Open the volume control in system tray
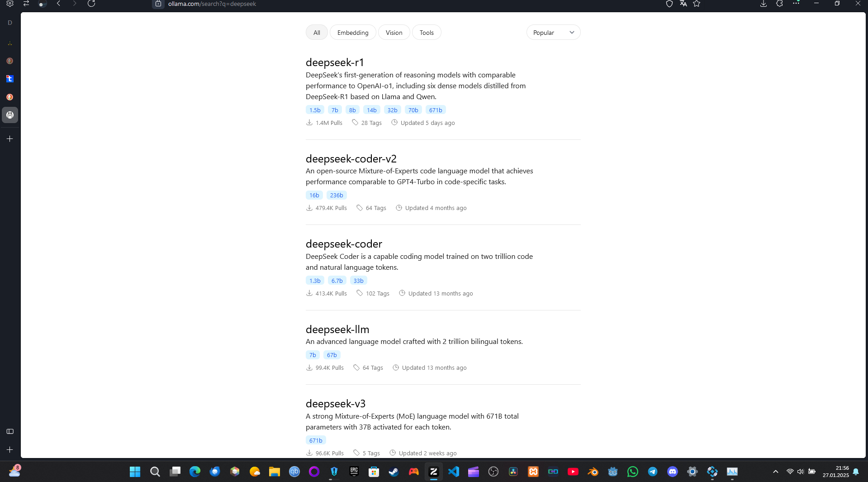 click(x=801, y=472)
